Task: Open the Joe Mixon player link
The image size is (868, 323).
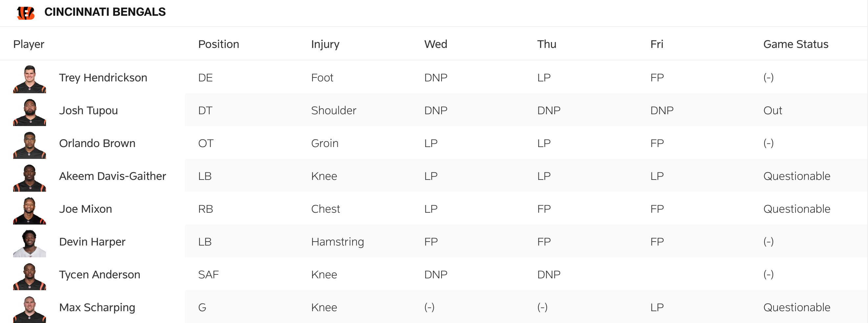Action: pos(86,209)
